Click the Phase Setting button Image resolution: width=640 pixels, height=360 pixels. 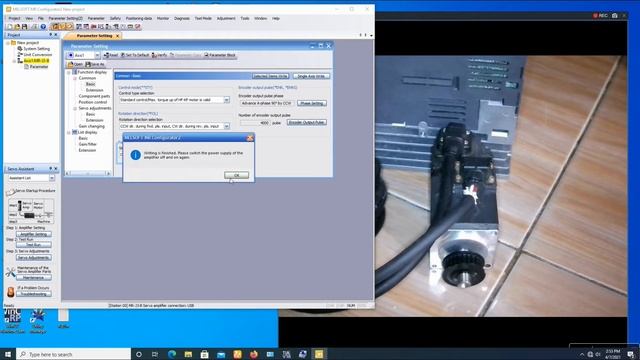(x=312, y=103)
